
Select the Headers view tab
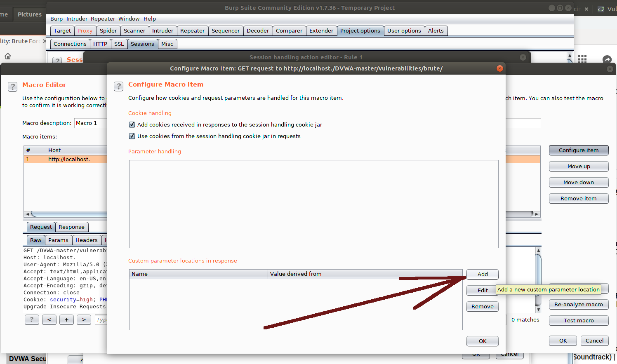(x=87, y=240)
